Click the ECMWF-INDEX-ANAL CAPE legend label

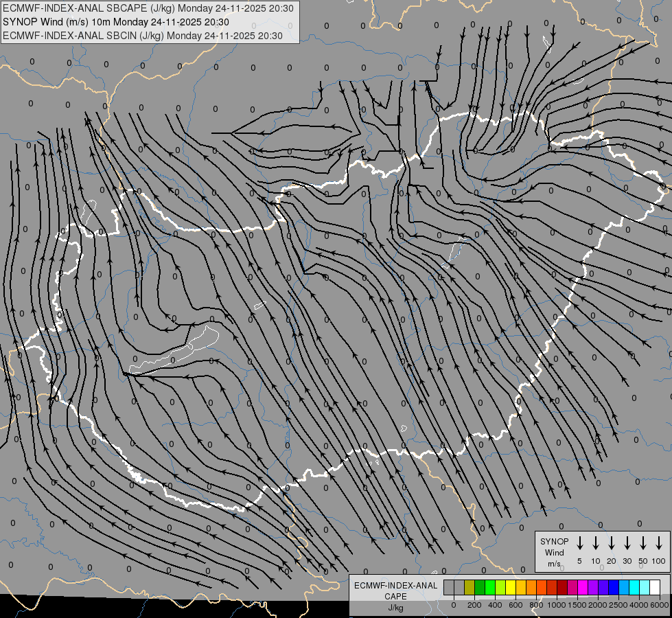(x=395, y=591)
